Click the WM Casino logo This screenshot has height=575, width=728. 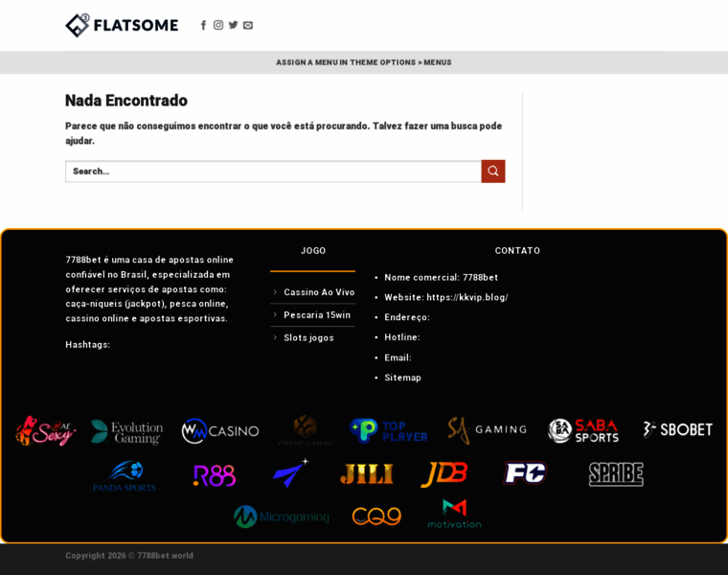[x=220, y=431]
